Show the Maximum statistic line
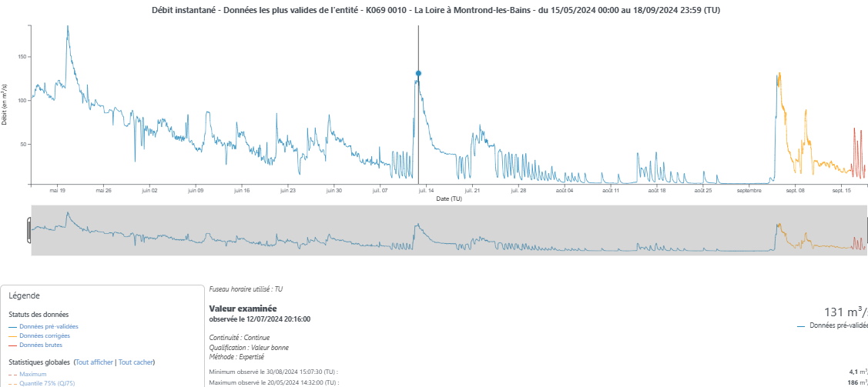 (32, 374)
